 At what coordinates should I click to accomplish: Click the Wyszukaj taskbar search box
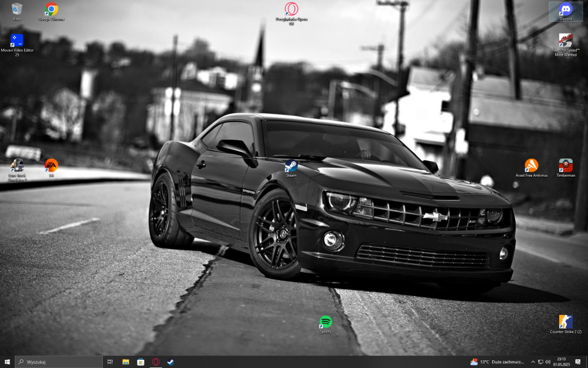[59, 362]
